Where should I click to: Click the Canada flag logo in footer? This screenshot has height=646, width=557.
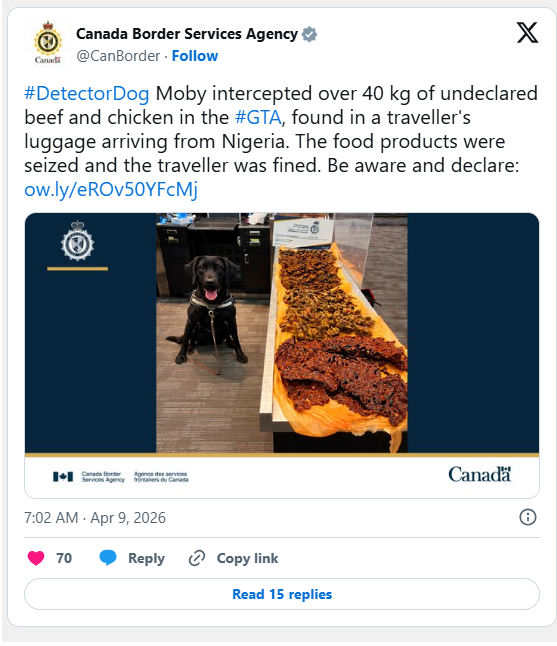pos(63,477)
